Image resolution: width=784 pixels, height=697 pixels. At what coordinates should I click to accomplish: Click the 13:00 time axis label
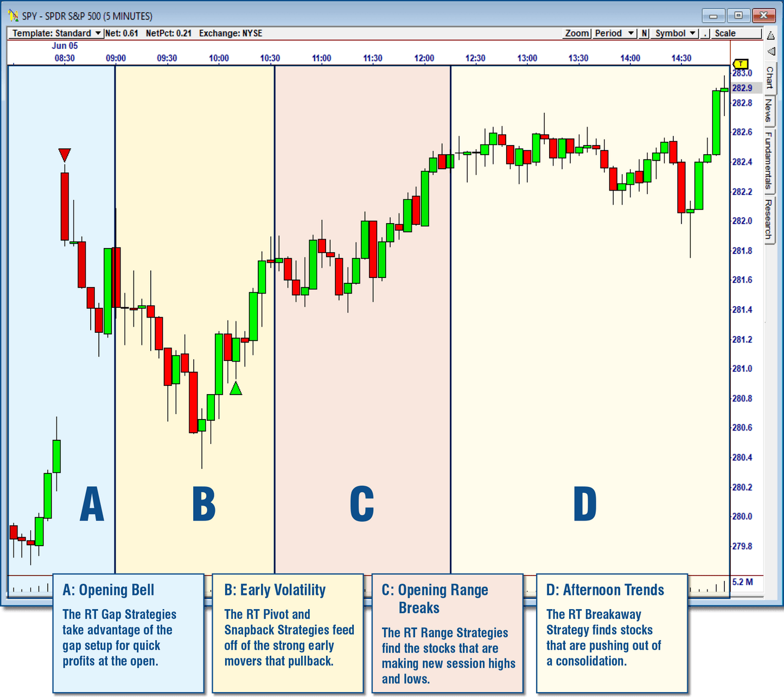click(527, 58)
